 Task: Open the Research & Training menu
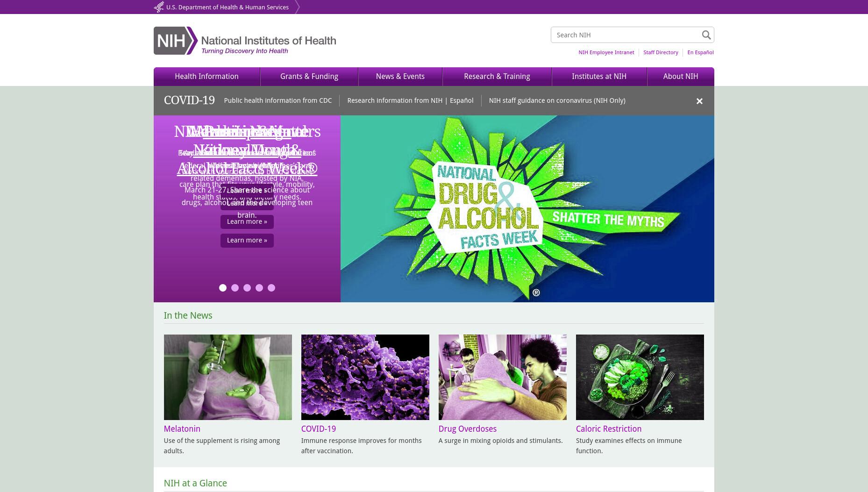coord(497,77)
